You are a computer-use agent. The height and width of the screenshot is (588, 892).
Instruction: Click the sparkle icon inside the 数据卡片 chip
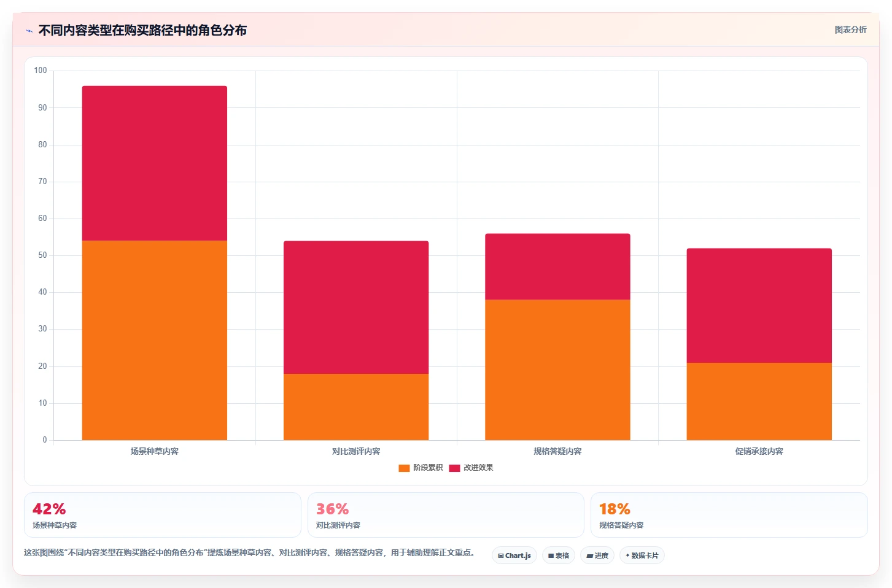click(x=627, y=555)
